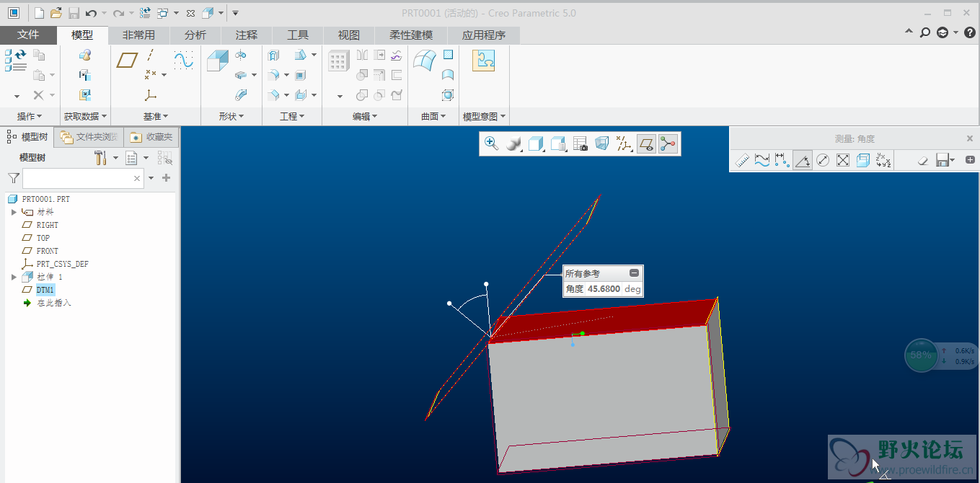This screenshot has height=483, width=980.
Task: Open the 形状 group dropdown
Action: tap(231, 116)
